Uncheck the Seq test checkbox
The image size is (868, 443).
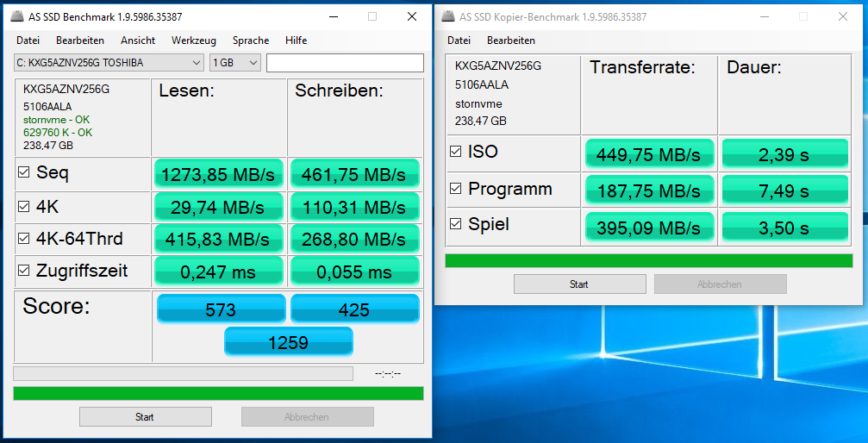[x=24, y=172]
